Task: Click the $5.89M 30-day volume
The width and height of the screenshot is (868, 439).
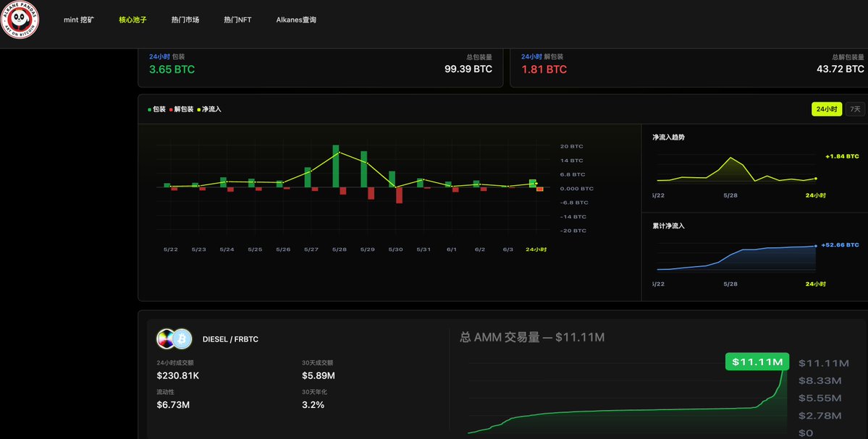Action: coord(319,376)
